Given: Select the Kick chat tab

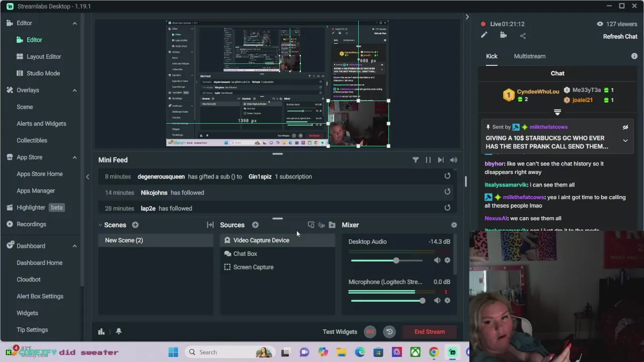Looking at the screenshot, I should 492,56.
